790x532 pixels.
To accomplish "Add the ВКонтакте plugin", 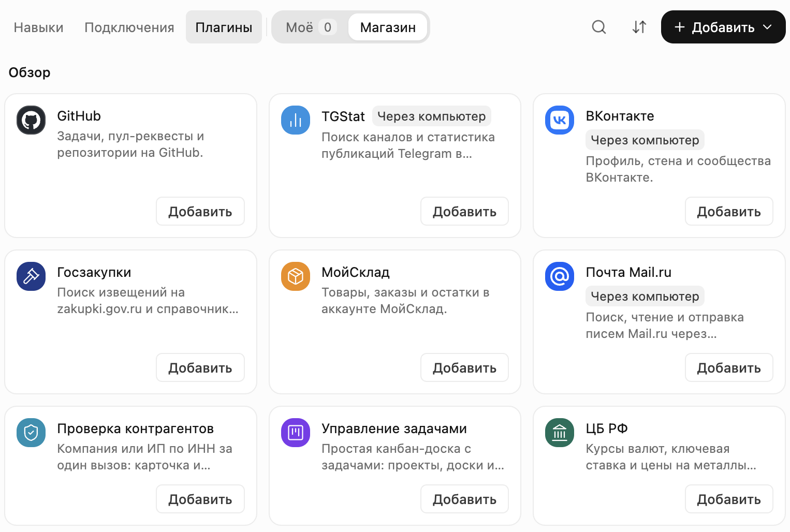I will (729, 211).
